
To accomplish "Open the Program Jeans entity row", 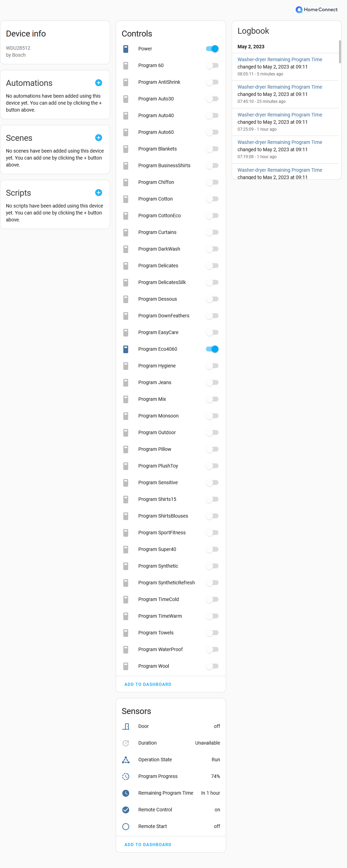I will coord(171,382).
